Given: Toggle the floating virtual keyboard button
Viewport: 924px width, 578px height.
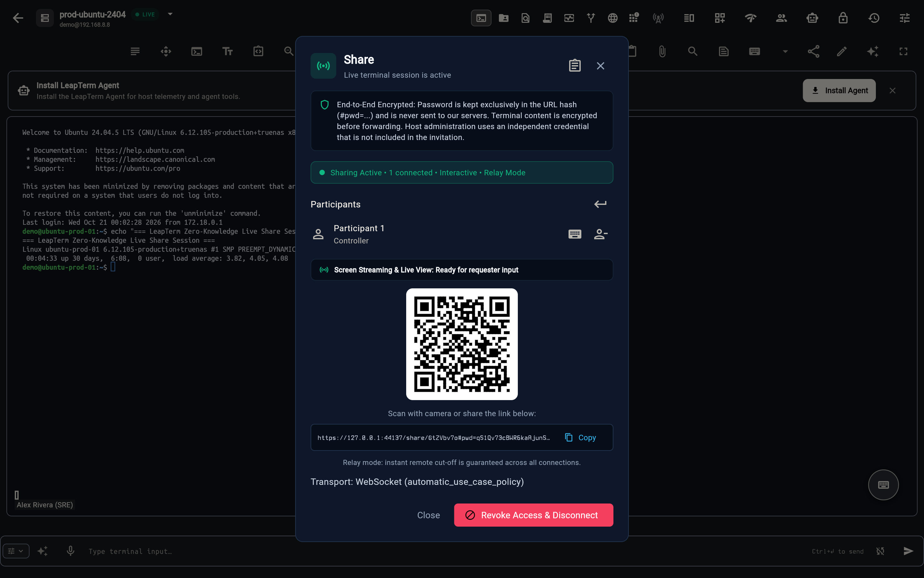Looking at the screenshot, I should point(883,485).
